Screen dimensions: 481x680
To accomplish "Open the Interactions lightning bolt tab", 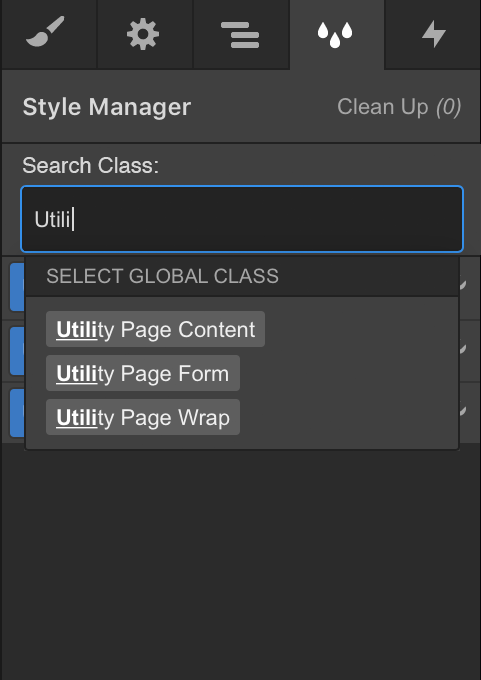I will [x=433, y=34].
